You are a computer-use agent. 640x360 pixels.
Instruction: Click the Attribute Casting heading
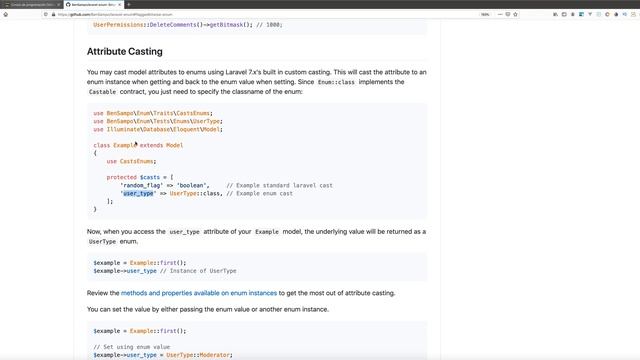point(124,51)
